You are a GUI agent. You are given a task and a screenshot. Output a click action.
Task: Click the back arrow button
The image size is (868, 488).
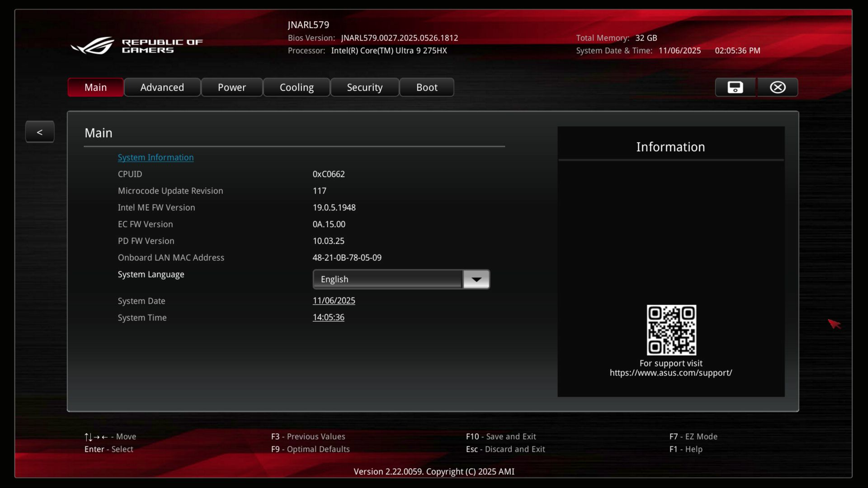pyautogui.click(x=40, y=132)
